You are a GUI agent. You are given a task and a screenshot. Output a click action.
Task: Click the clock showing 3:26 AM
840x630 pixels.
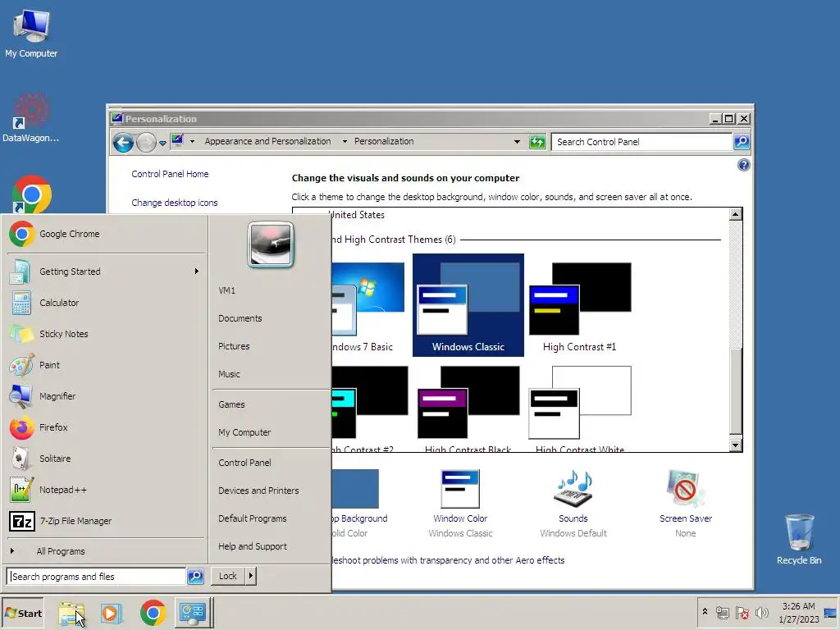tap(798, 606)
